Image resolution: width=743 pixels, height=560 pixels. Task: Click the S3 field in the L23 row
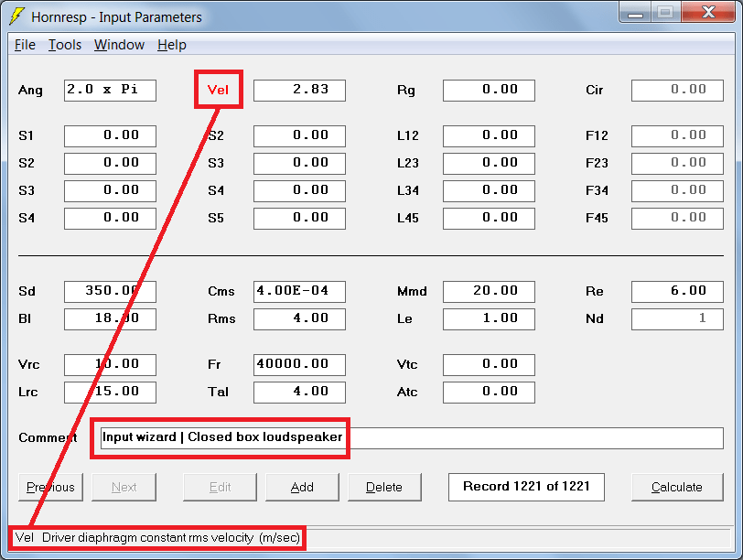click(299, 164)
